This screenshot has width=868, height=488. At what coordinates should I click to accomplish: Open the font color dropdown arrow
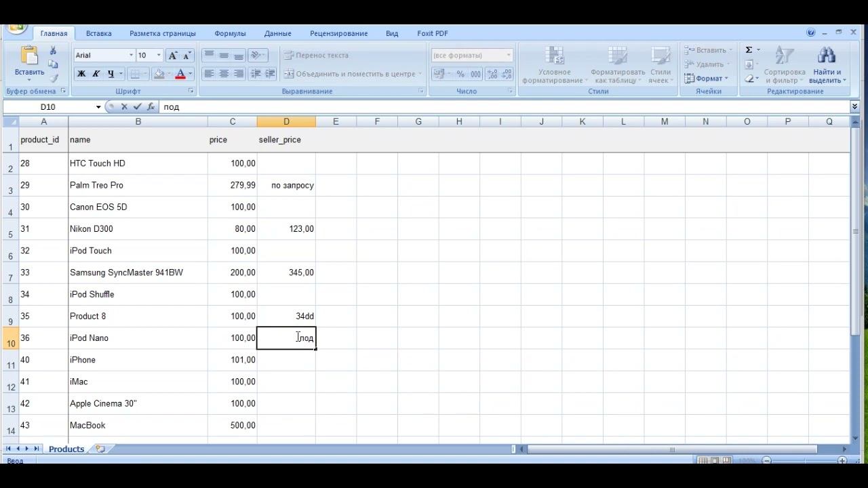(191, 74)
